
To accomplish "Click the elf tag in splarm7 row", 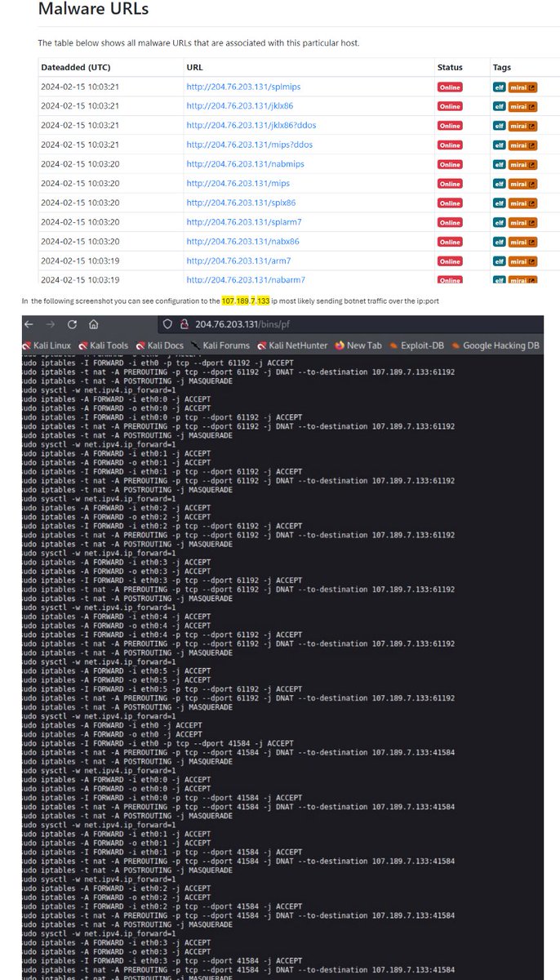I will tap(498, 222).
